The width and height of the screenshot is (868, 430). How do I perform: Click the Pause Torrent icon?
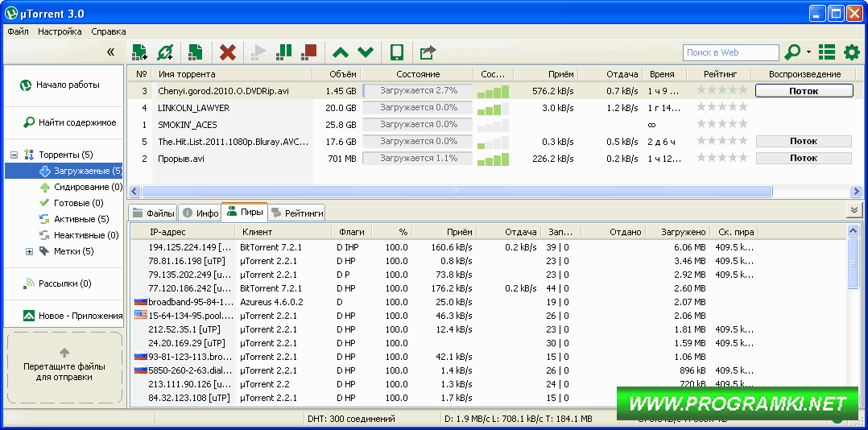pos(283,52)
